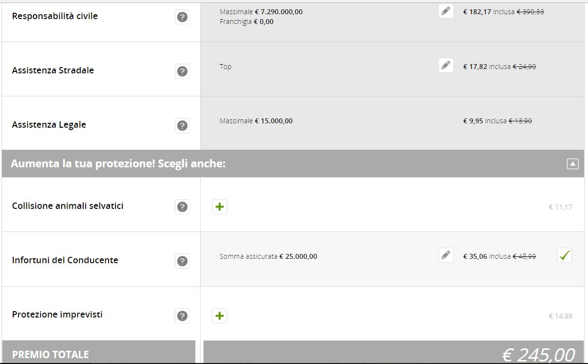
Task: View help for Infortuni del Conducente
Action: tap(182, 261)
